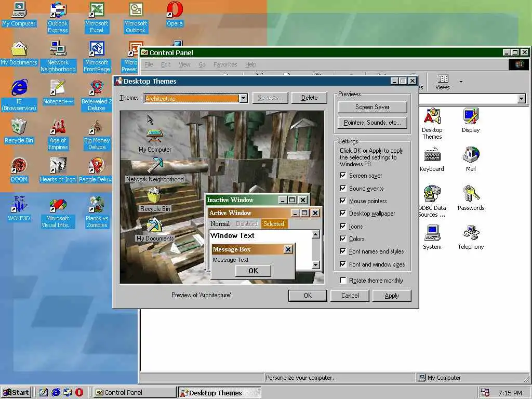Toggle the Icons checkbox

[343, 226]
